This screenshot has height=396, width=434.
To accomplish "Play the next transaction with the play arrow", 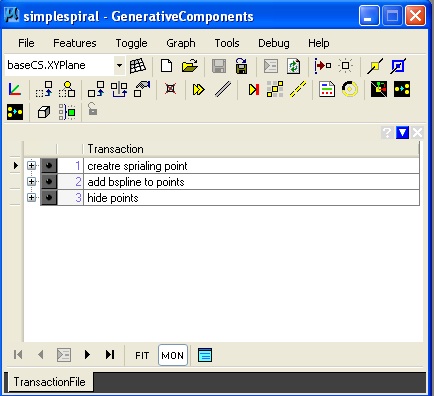I will pos(87,355).
